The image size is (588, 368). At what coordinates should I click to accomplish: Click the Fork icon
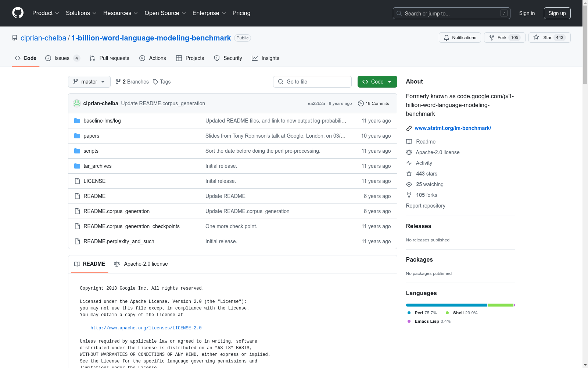(492, 38)
